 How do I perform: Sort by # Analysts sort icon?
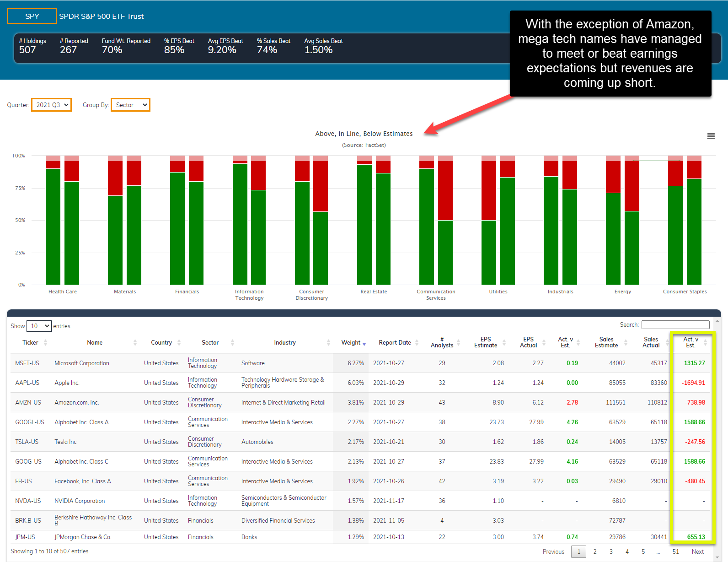coord(458,343)
